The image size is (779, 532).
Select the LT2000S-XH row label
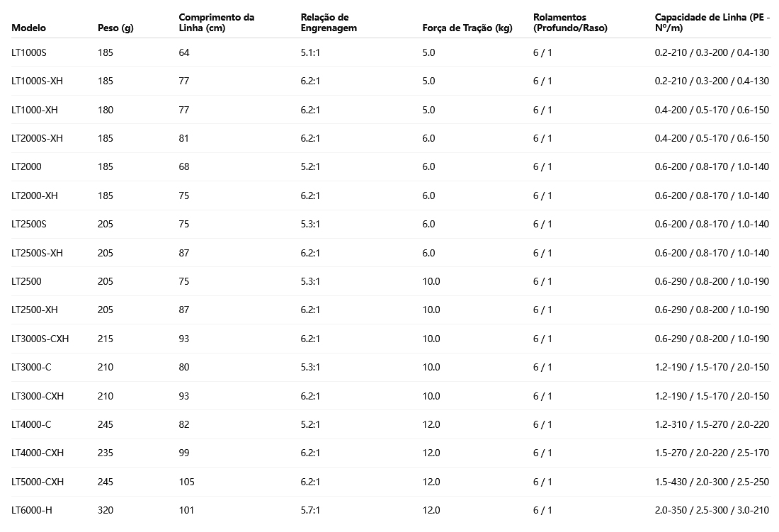coord(38,138)
